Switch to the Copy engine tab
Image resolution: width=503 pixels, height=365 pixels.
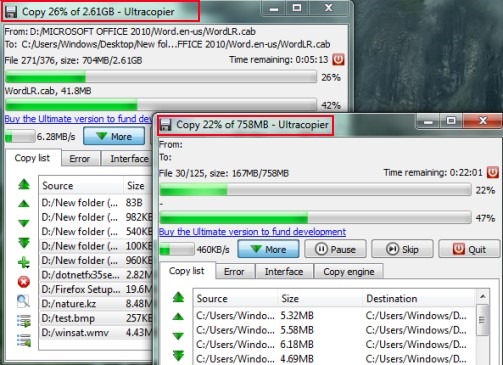349,272
